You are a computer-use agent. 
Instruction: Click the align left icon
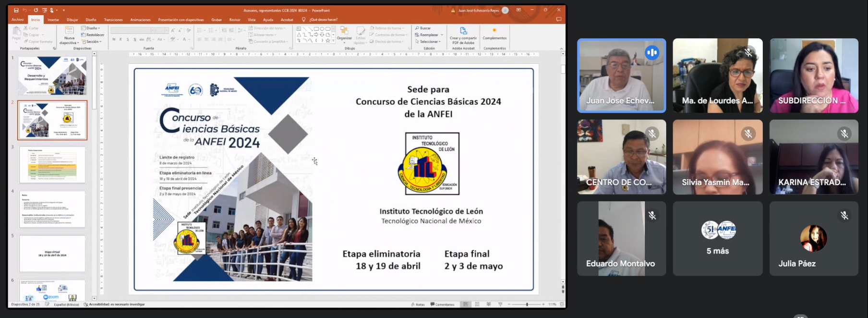point(199,39)
